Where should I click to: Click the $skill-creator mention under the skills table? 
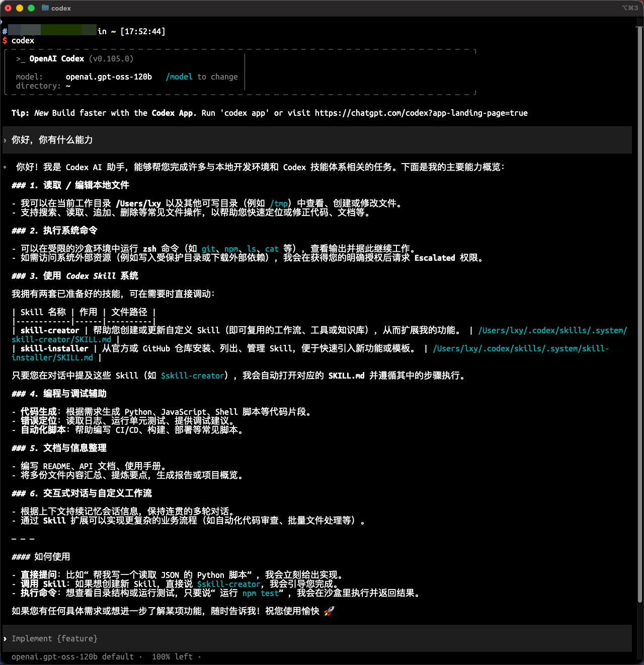[192, 376]
